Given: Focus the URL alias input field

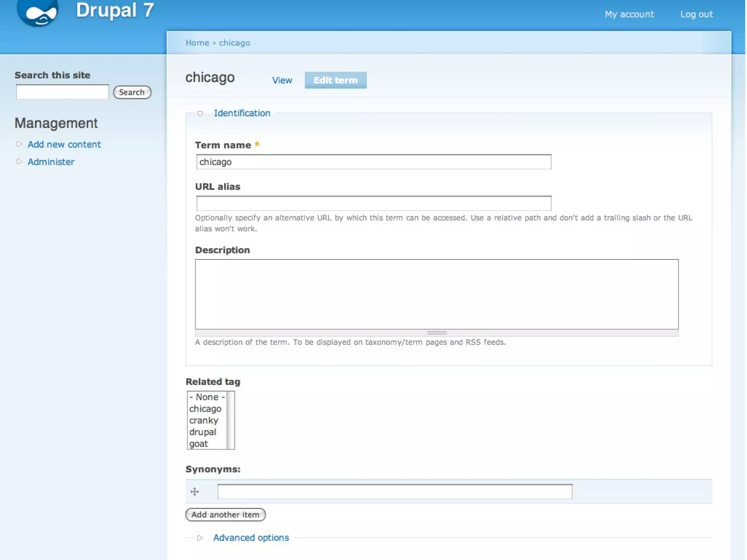Looking at the screenshot, I should pyautogui.click(x=373, y=203).
